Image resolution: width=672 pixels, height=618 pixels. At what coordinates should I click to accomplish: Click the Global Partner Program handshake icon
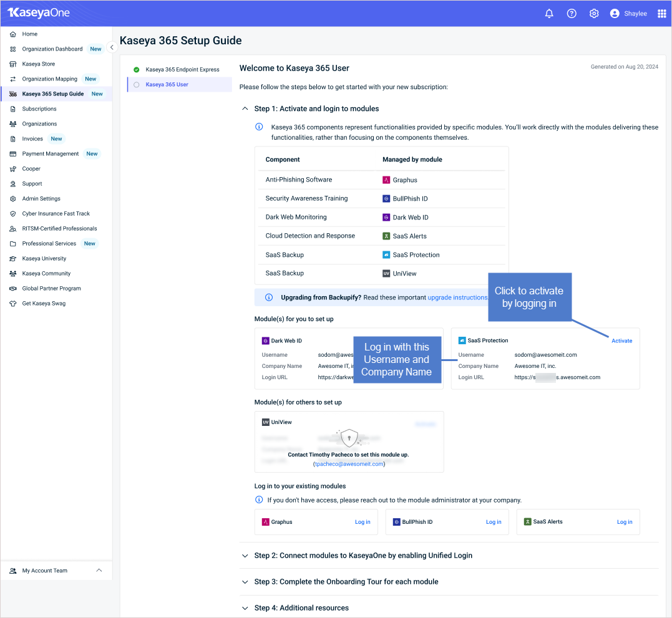point(13,289)
